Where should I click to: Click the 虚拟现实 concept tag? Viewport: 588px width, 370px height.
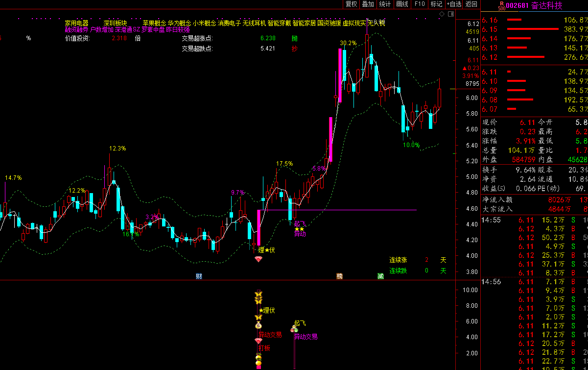click(x=354, y=23)
